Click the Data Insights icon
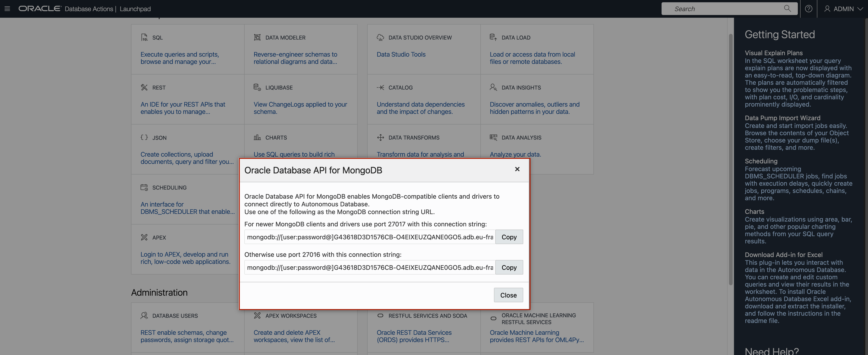Screen dimensions: 868x355 [x=493, y=87]
